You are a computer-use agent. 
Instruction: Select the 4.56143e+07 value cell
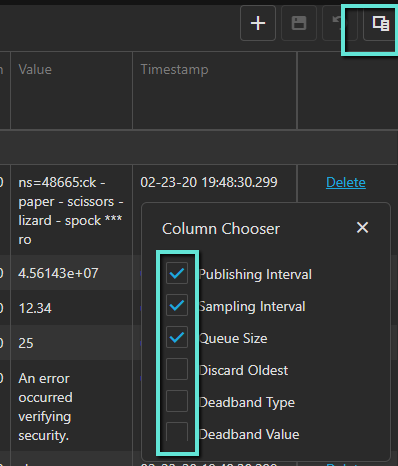71,273
